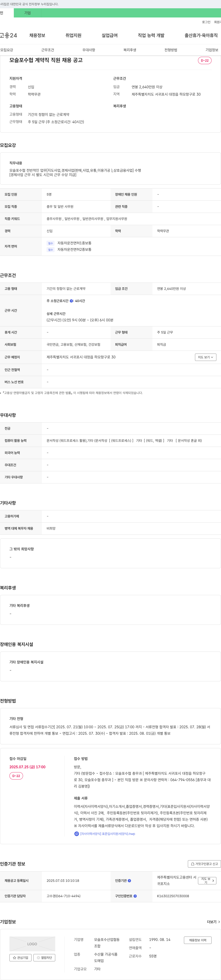
Task: Click the job title 모슬포수협 계약직 직원 채용 공고
Action: tap(46, 60)
